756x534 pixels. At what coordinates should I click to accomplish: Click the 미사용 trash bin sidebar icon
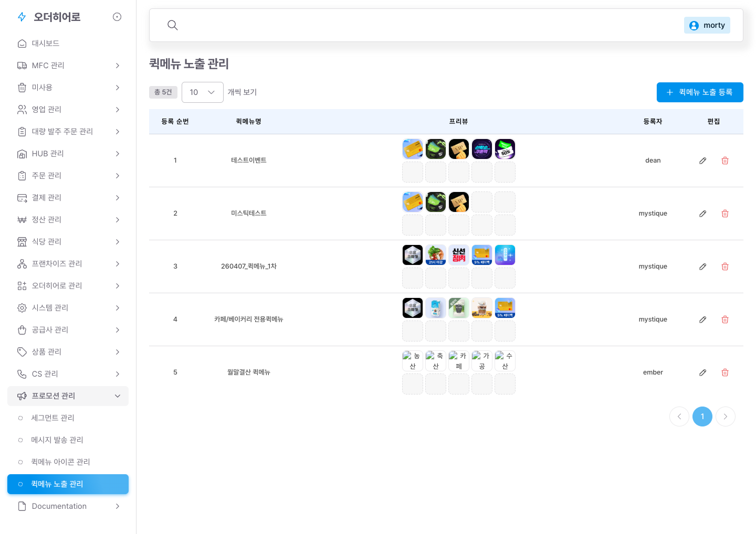click(22, 88)
